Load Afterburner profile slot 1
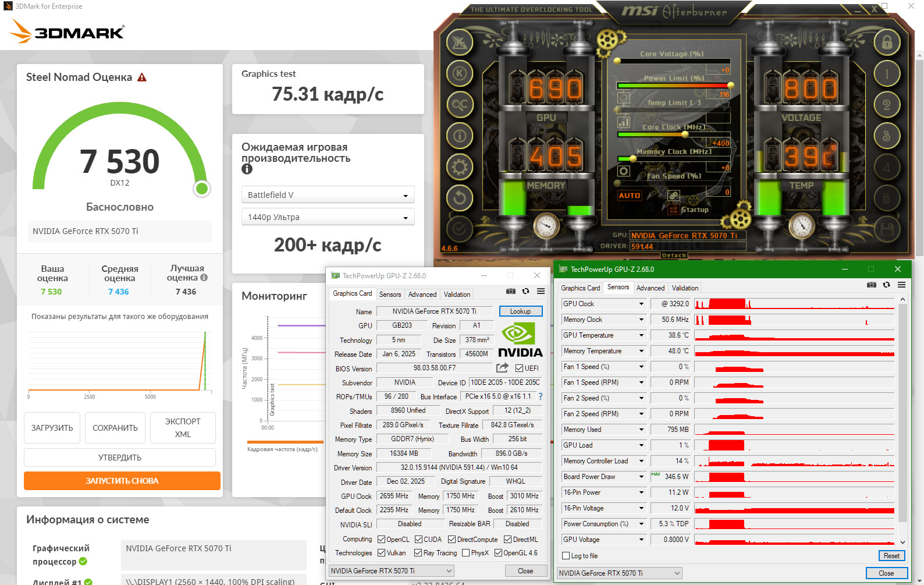 tap(887, 73)
